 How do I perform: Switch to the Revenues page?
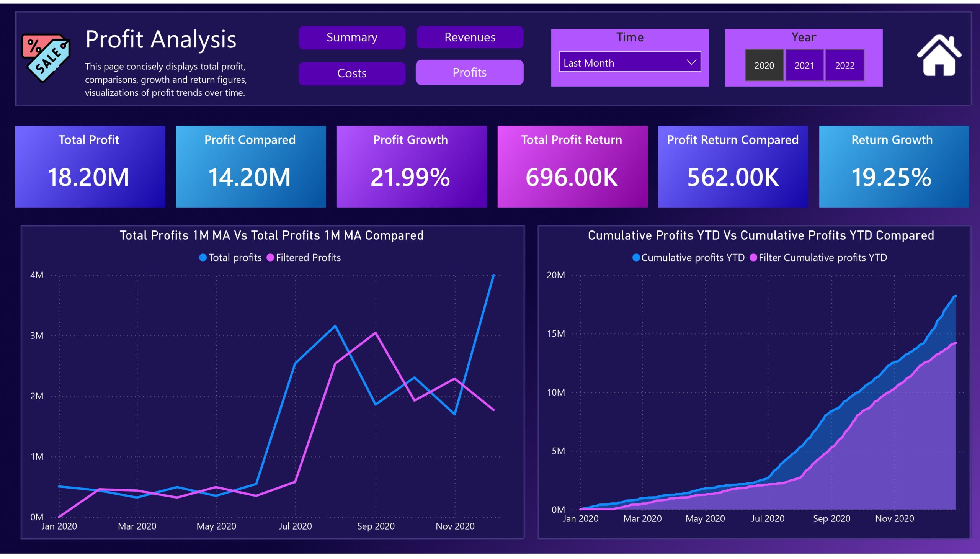pyautogui.click(x=469, y=37)
